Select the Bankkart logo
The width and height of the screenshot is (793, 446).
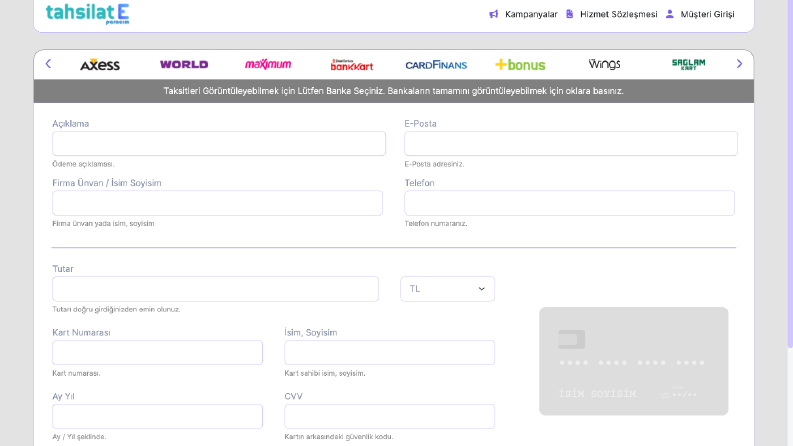pyautogui.click(x=352, y=64)
